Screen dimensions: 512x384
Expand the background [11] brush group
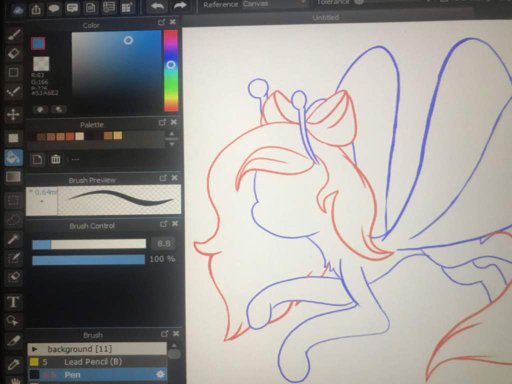[34, 349]
